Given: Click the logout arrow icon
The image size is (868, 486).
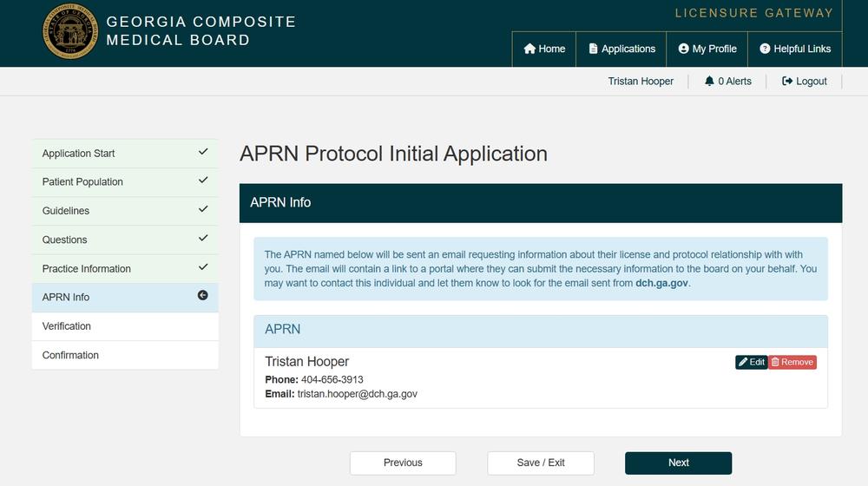Looking at the screenshot, I should (x=787, y=81).
